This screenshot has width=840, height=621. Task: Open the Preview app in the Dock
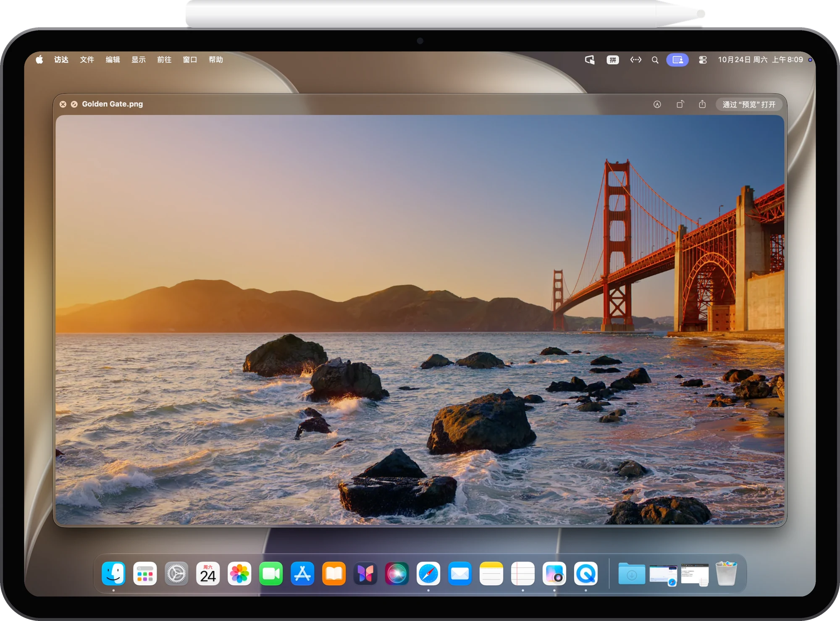coord(554,574)
